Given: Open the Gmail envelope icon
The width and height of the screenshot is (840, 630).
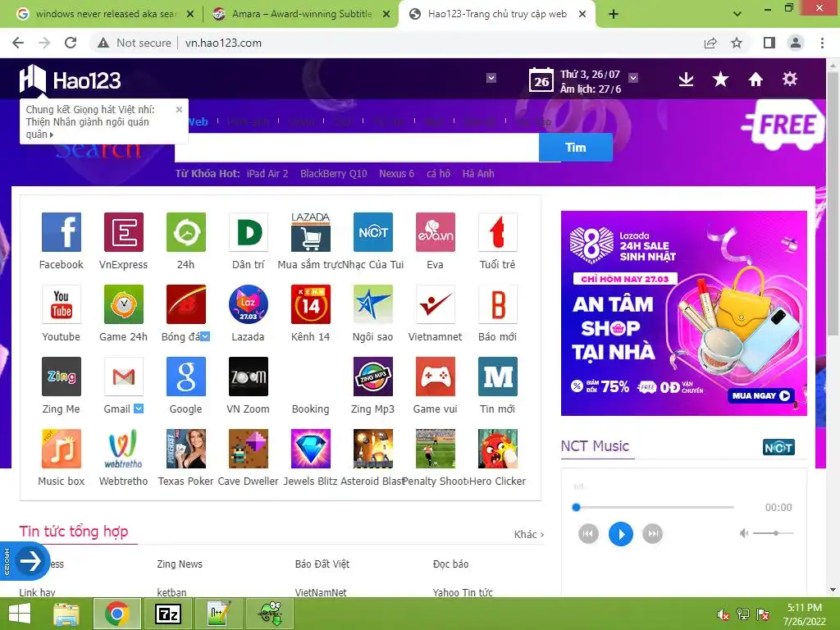Looking at the screenshot, I should (124, 377).
